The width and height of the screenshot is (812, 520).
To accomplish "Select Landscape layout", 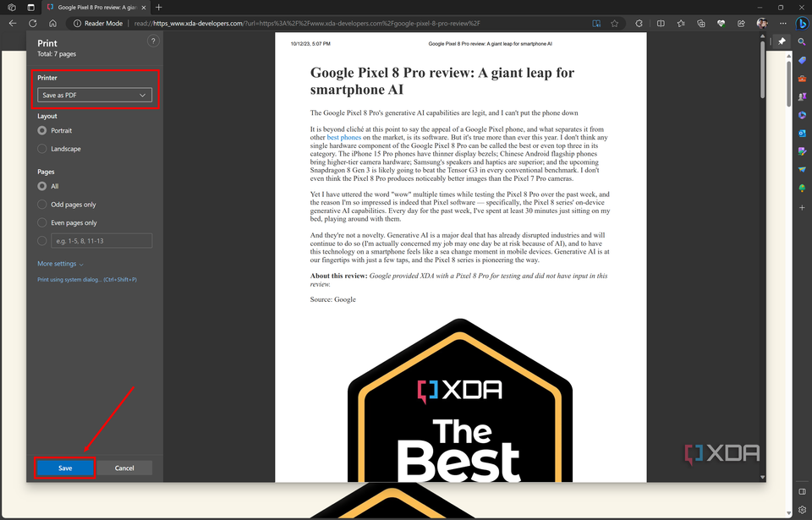I will (42, 149).
